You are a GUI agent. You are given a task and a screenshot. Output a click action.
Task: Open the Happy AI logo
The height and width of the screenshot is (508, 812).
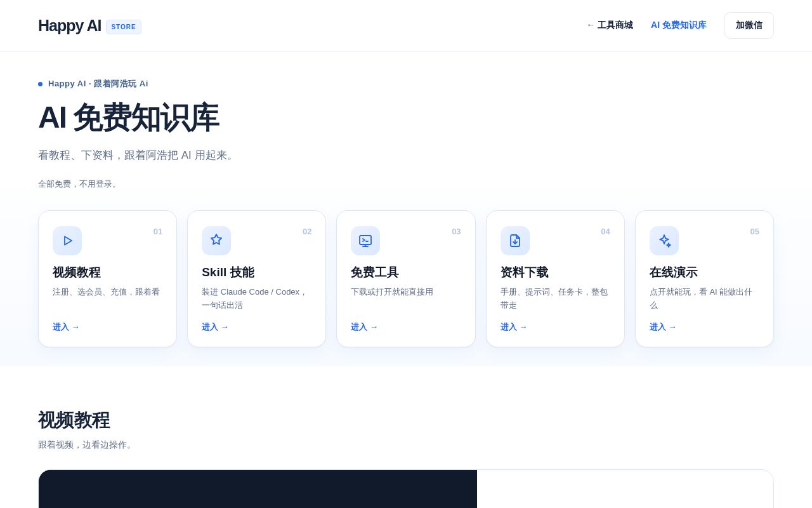tap(70, 25)
